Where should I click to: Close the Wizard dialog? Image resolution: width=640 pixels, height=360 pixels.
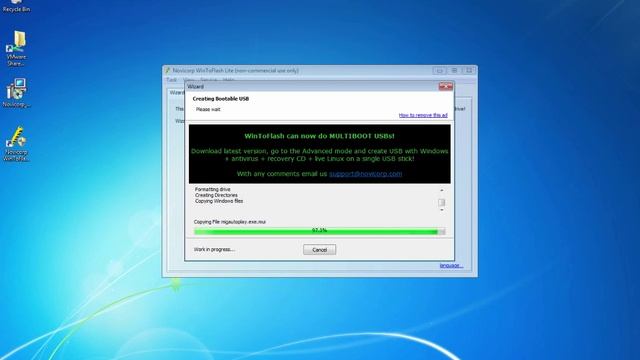click(x=445, y=86)
